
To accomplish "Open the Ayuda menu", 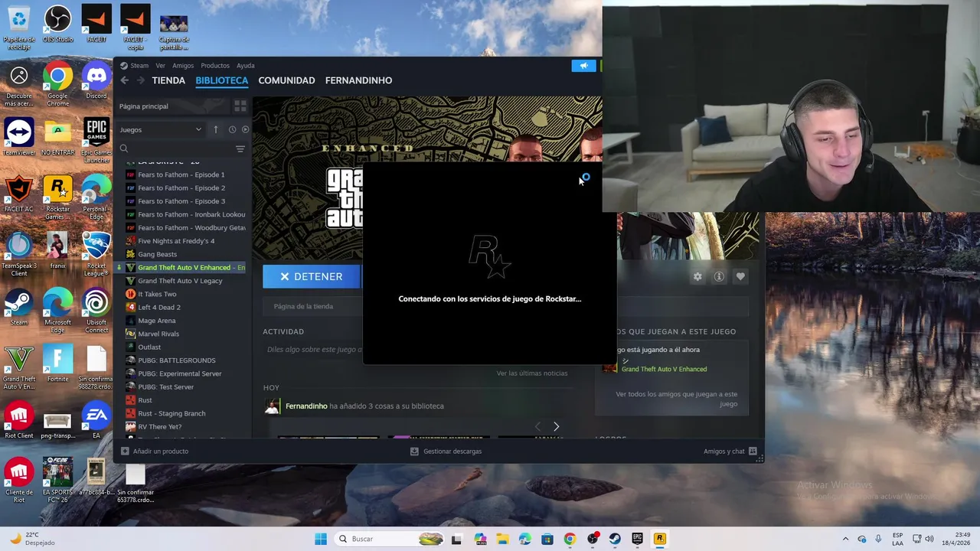I will click(245, 66).
